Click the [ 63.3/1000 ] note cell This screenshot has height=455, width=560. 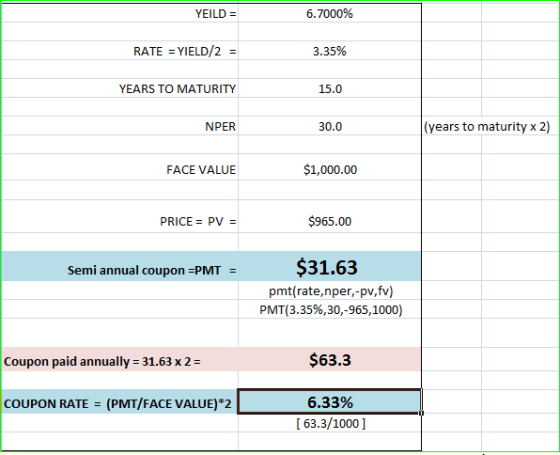coord(330,424)
